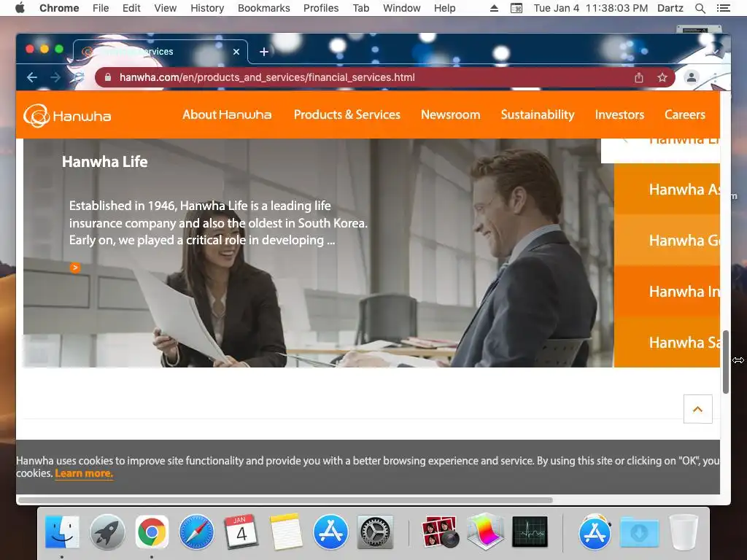Image resolution: width=747 pixels, height=560 pixels.
Task: Open the File menu
Action: click(x=101, y=8)
